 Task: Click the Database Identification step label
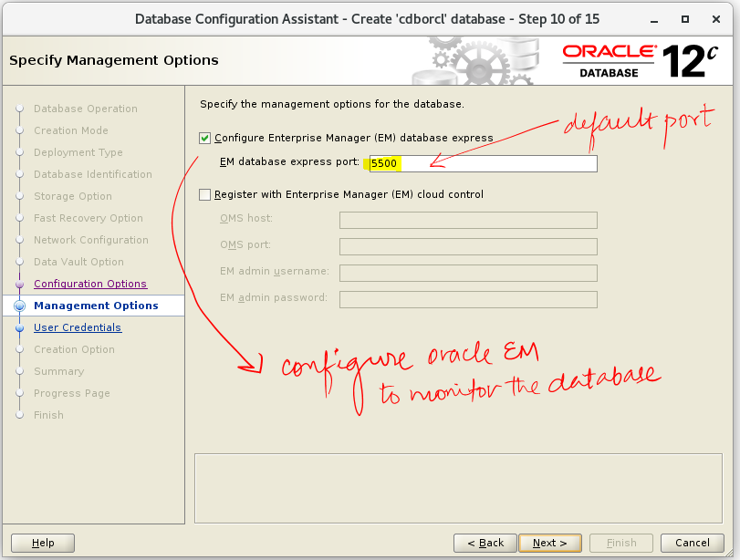(92, 174)
